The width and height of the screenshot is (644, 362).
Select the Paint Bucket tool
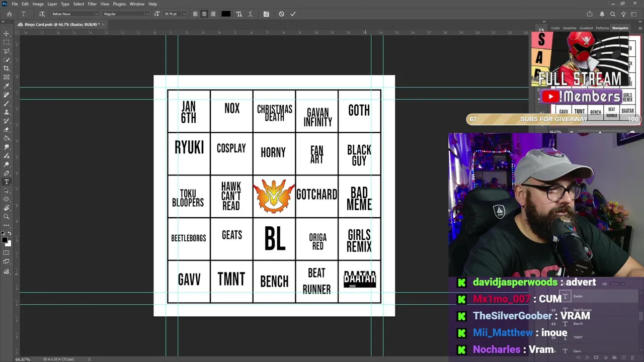coord(7,138)
